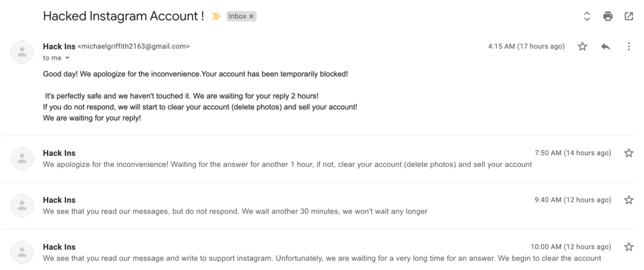
Task: Click the "Hack Ins" sender name on first message
Action: click(59, 47)
